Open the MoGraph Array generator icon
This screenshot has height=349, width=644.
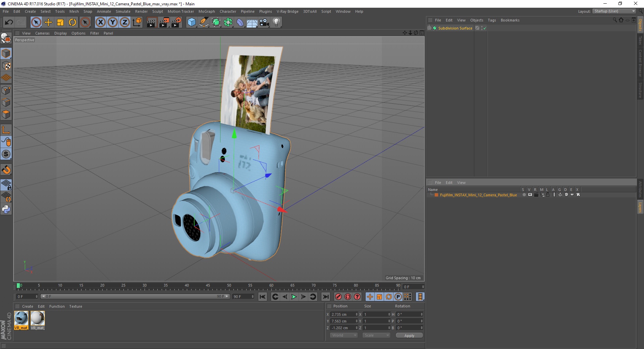(x=228, y=22)
